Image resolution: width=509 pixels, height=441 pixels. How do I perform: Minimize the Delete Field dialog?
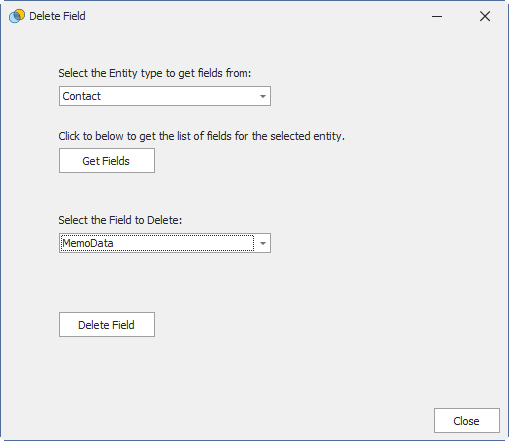click(437, 16)
